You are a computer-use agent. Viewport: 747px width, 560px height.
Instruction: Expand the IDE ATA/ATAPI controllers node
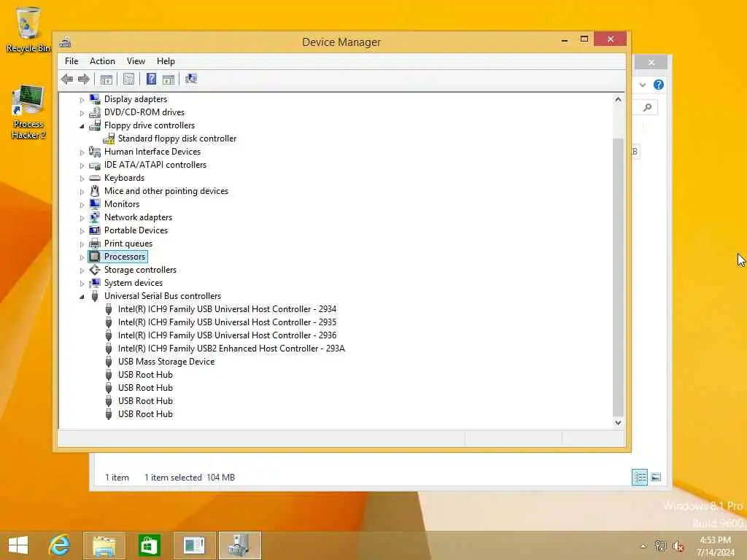[82, 166]
